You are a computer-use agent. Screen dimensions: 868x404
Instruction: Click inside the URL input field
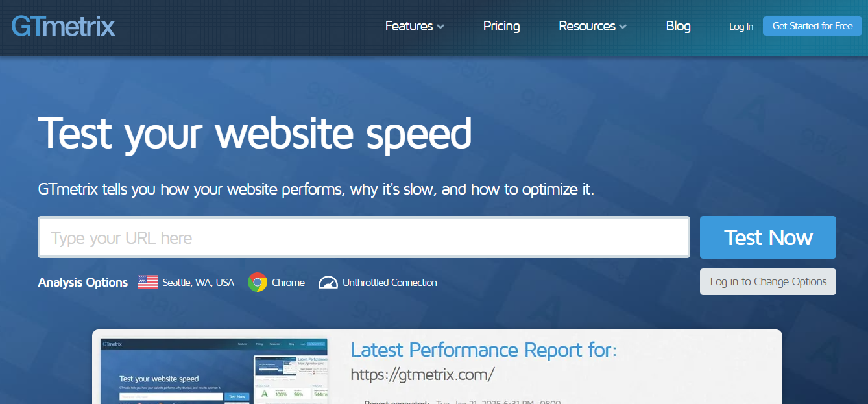(x=363, y=237)
